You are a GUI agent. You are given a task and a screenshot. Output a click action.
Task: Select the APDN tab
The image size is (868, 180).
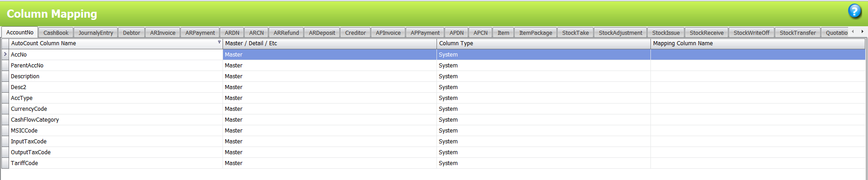(457, 33)
